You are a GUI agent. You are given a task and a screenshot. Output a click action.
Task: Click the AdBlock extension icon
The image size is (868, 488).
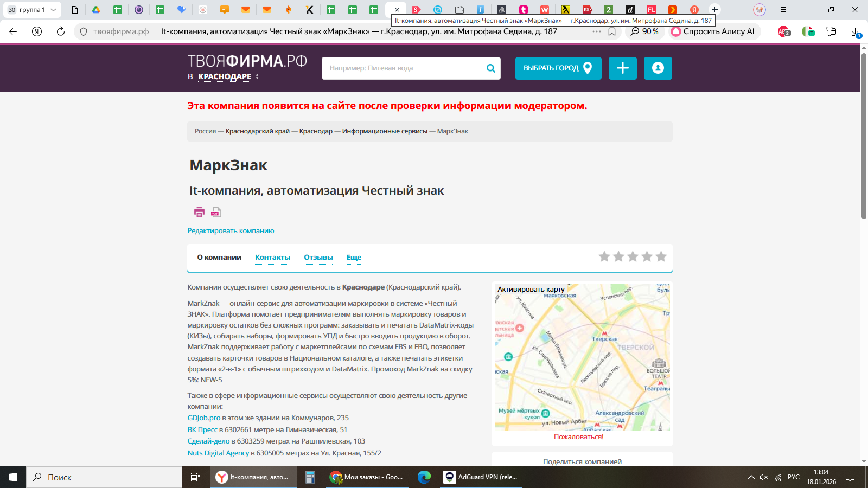(x=784, y=31)
